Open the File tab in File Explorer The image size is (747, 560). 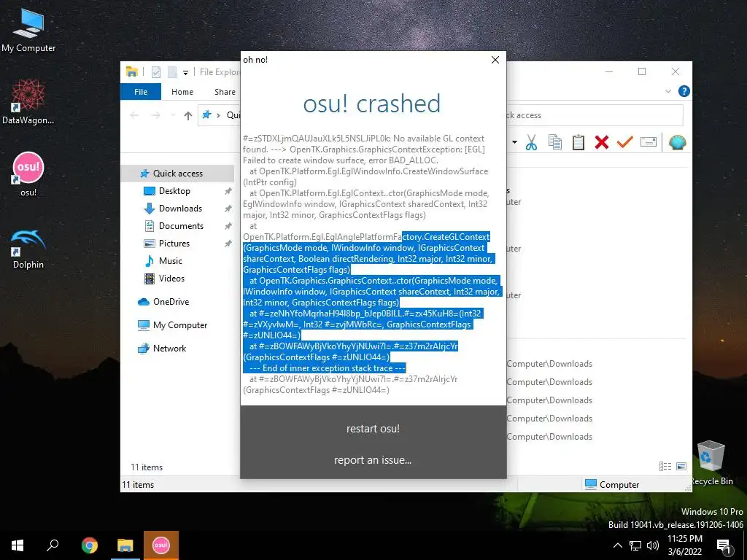(141, 91)
